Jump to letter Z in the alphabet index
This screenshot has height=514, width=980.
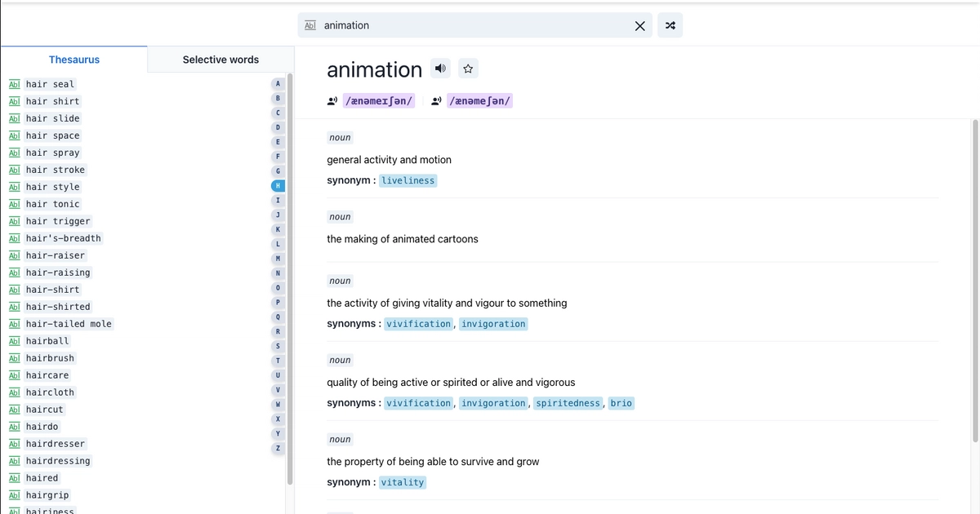pyautogui.click(x=278, y=448)
